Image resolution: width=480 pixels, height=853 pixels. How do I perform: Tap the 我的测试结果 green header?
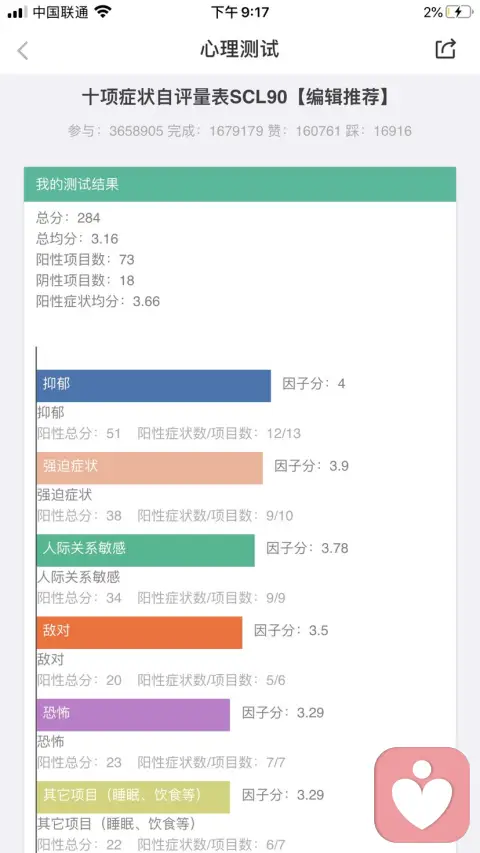coord(240,184)
